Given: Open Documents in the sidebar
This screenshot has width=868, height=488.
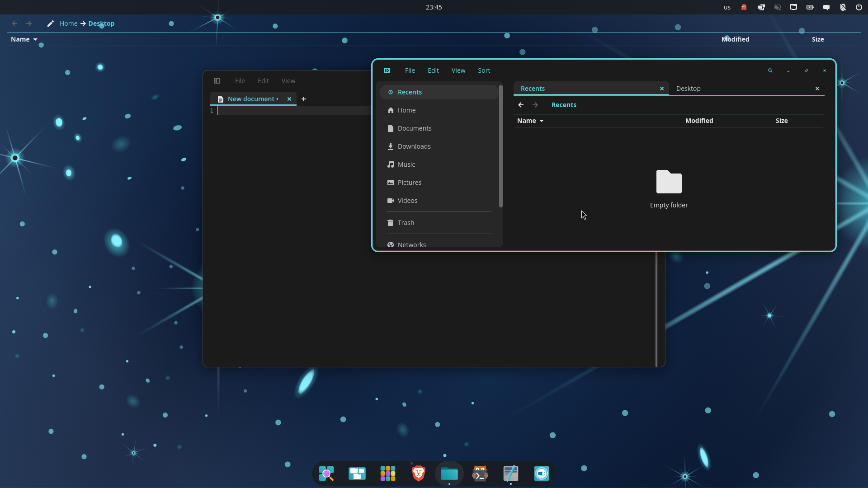Looking at the screenshot, I should [x=439, y=128].
